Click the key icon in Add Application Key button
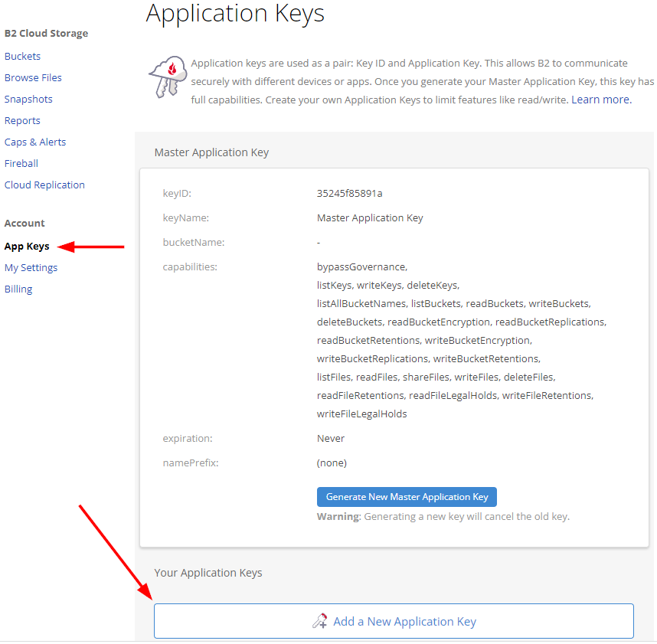The width and height of the screenshot is (657, 644). [x=320, y=621]
